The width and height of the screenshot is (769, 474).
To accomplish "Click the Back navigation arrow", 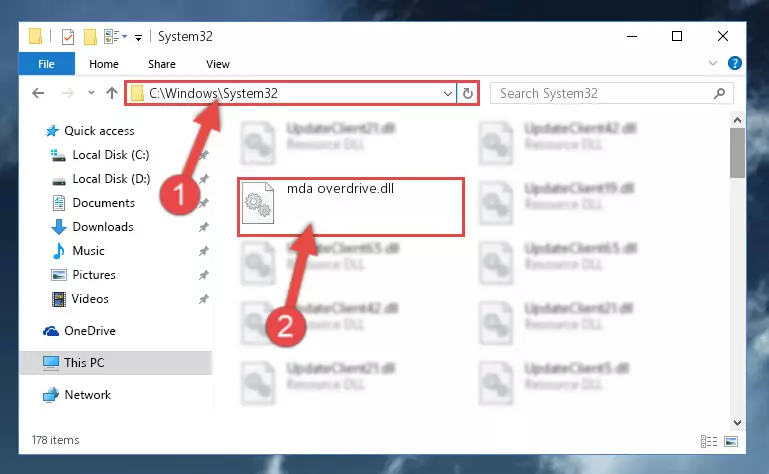I will click(x=38, y=93).
